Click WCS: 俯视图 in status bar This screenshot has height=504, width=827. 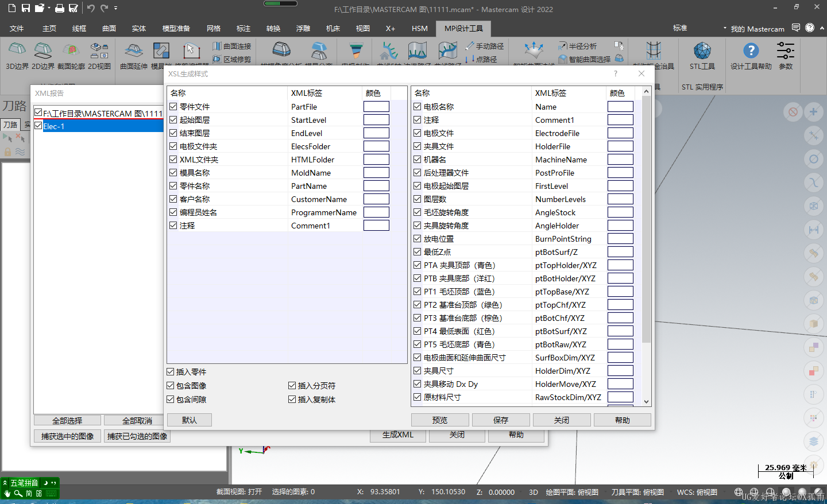(x=697, y=492)
